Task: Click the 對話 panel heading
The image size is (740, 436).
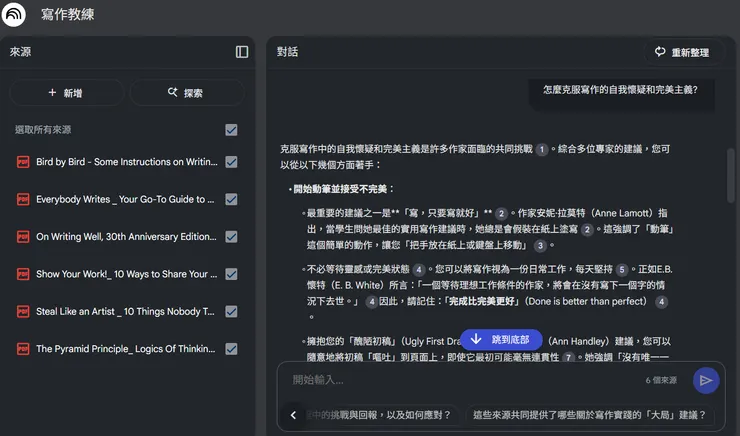Action: pyautogui.click(x=287, y=52)
